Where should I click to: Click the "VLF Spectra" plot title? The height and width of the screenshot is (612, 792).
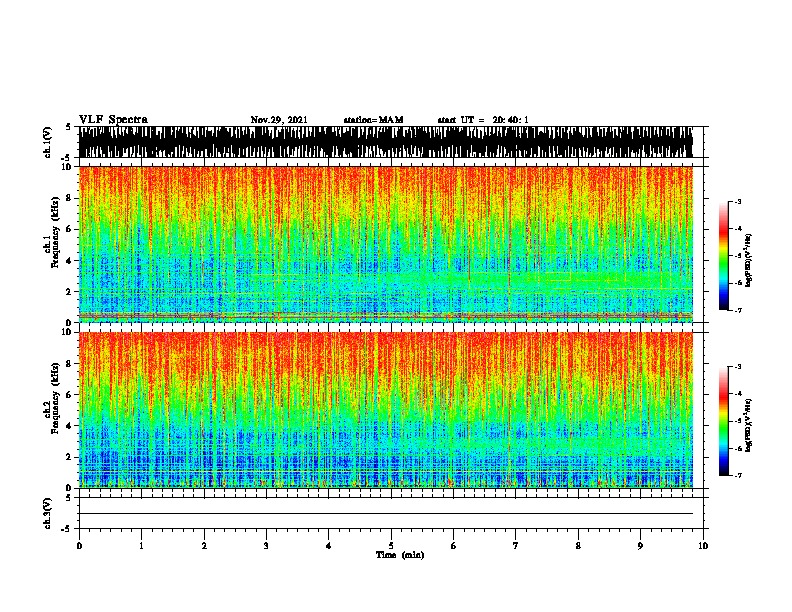click(x=113, y=120)
